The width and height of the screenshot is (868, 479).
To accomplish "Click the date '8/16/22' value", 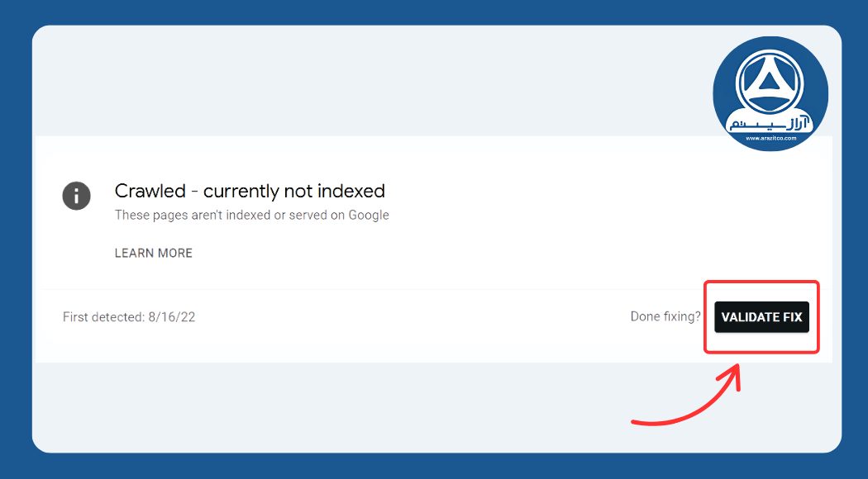I will click(x=170, y=316).
